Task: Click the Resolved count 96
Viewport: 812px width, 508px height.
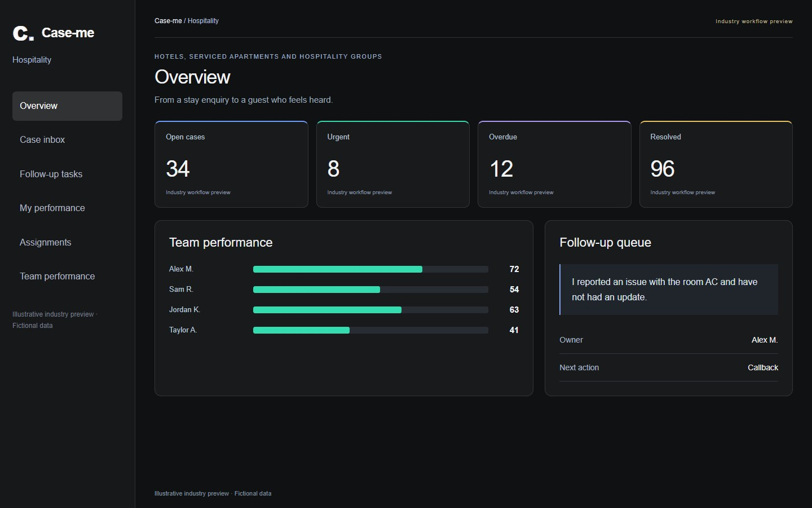Action: tap(663, 169)
